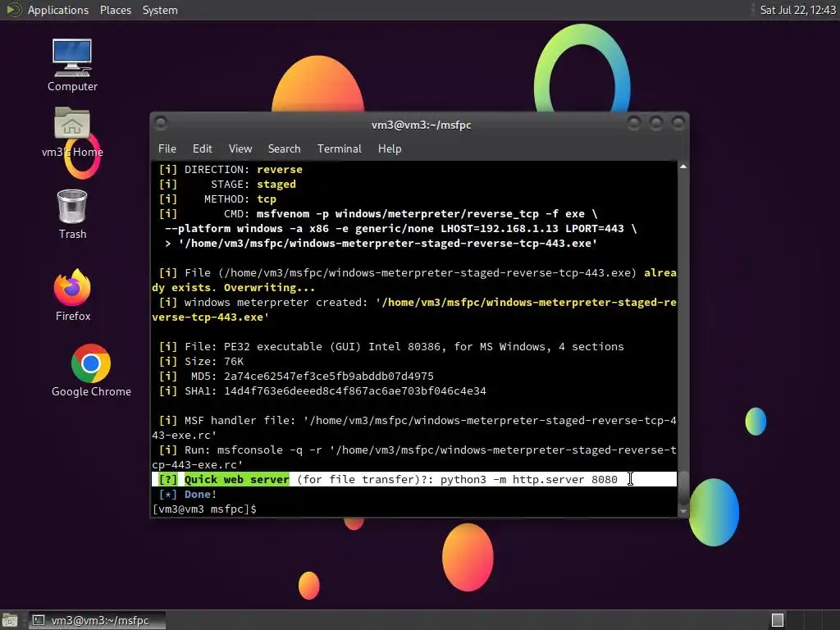840x630 pixels.
Task: Click the SHA1 hash value line
Action: point(322,391)
